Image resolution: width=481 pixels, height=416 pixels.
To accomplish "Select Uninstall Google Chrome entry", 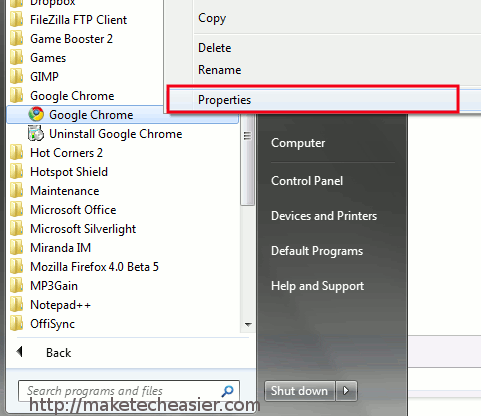I will 116,134.
